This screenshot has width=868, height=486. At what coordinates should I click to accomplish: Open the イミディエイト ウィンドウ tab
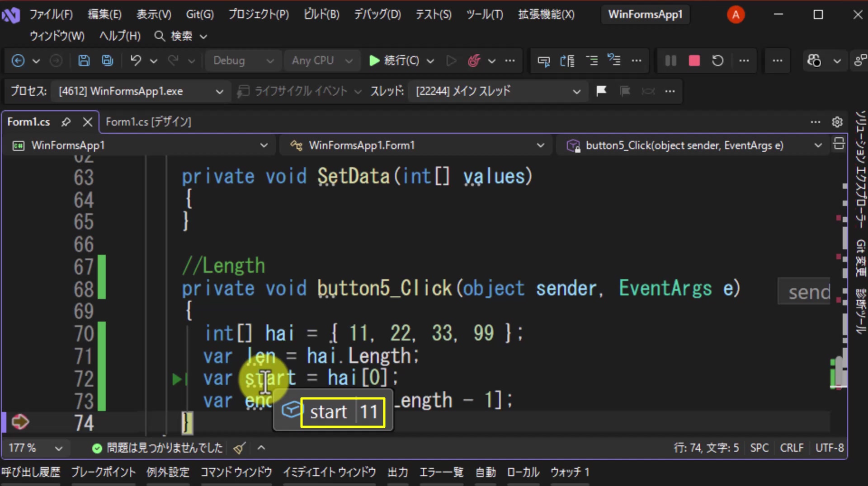point(329,472)
